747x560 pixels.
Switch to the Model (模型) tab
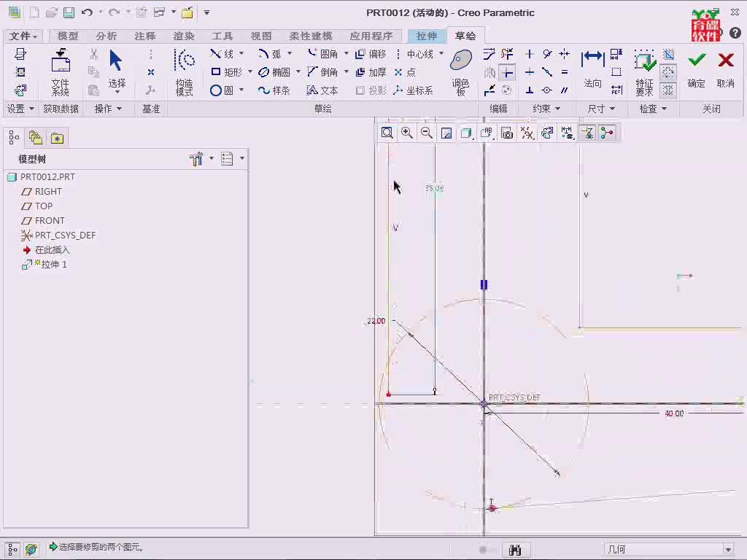coord(68,36)
